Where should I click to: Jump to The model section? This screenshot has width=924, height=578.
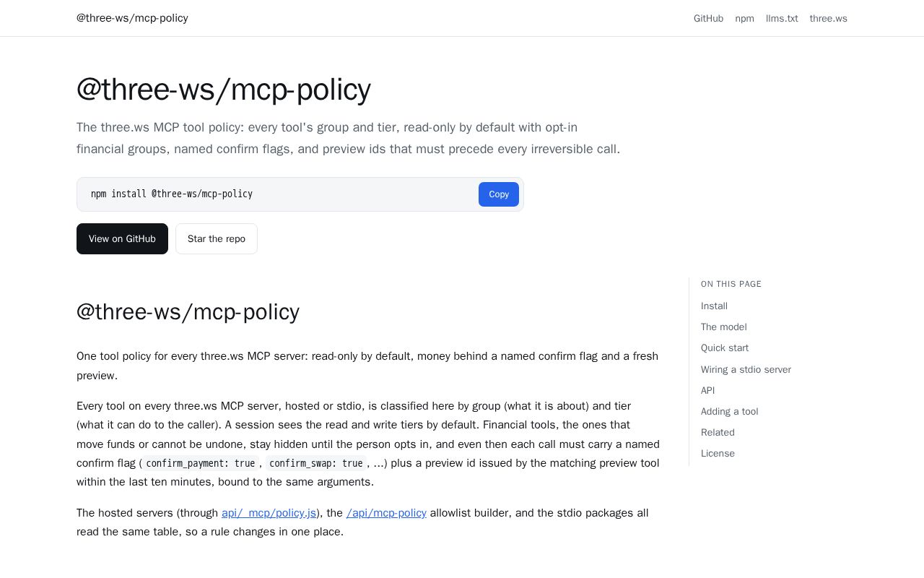pos(723,327)
